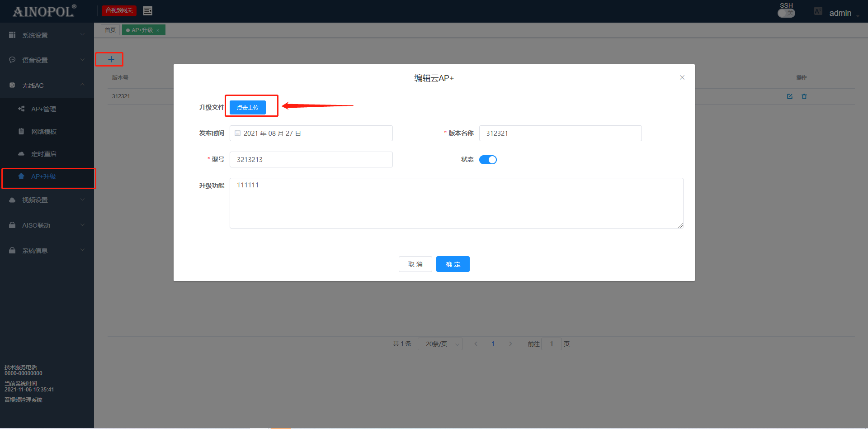Open the calendar icon in release date field
Image resolution: width=868 pixels, height=429 pixels.
[238, 133]
